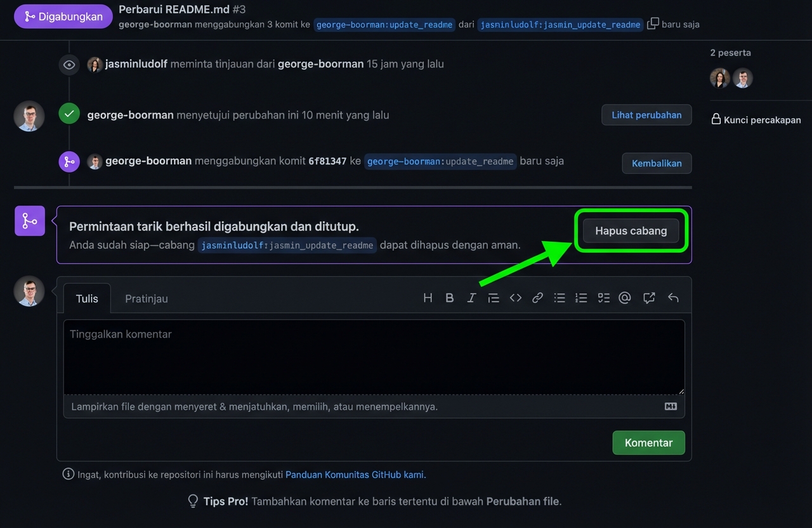Click the lightbulb Tips Pro icon
Screen dimensions: 812x528
pyautogui.click(x=193, y=501)
